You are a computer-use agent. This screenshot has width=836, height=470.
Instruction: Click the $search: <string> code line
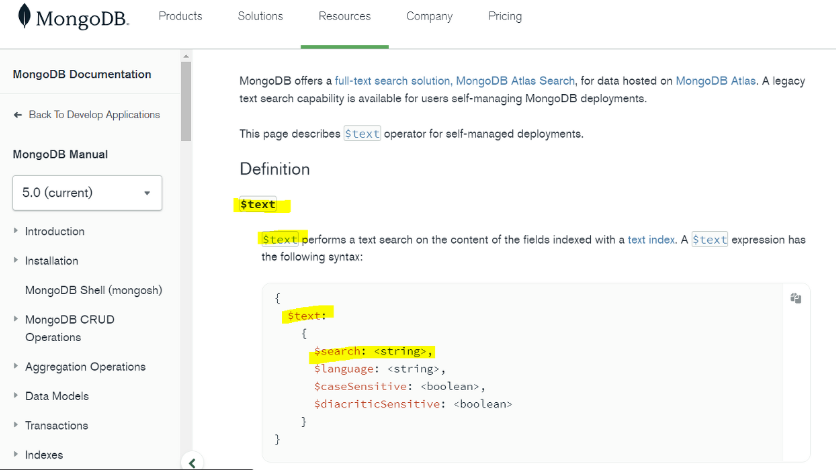pos(373,351)
